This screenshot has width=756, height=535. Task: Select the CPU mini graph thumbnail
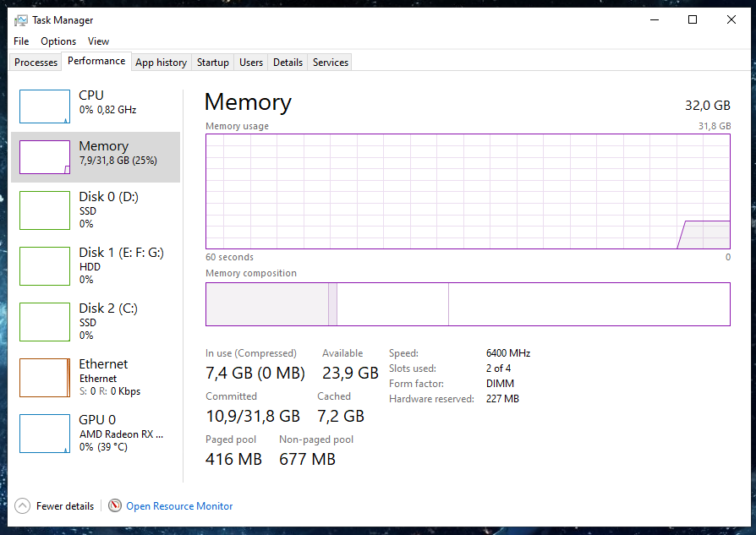point(45,106)
